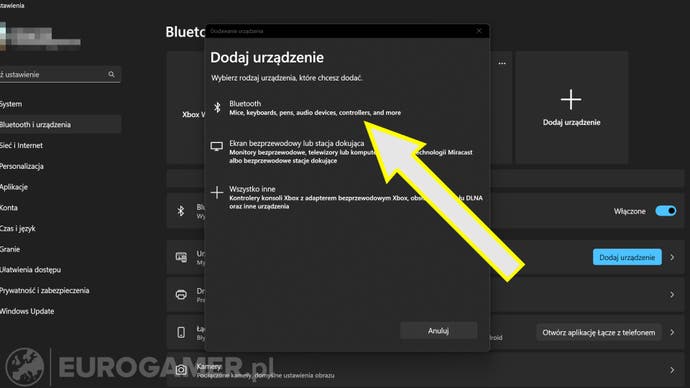The image size is (690, 388).
Task: Select the wireless display monitor icon
Action: click(217, 146)
